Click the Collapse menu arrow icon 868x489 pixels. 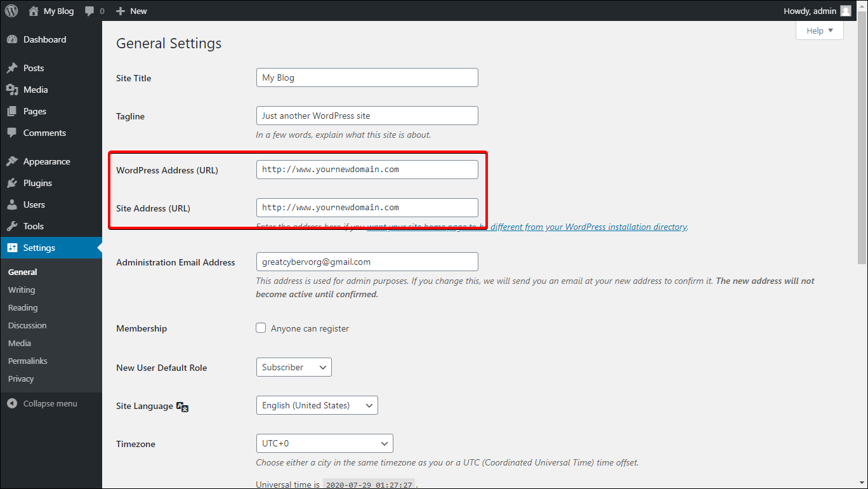pos(12,403)
